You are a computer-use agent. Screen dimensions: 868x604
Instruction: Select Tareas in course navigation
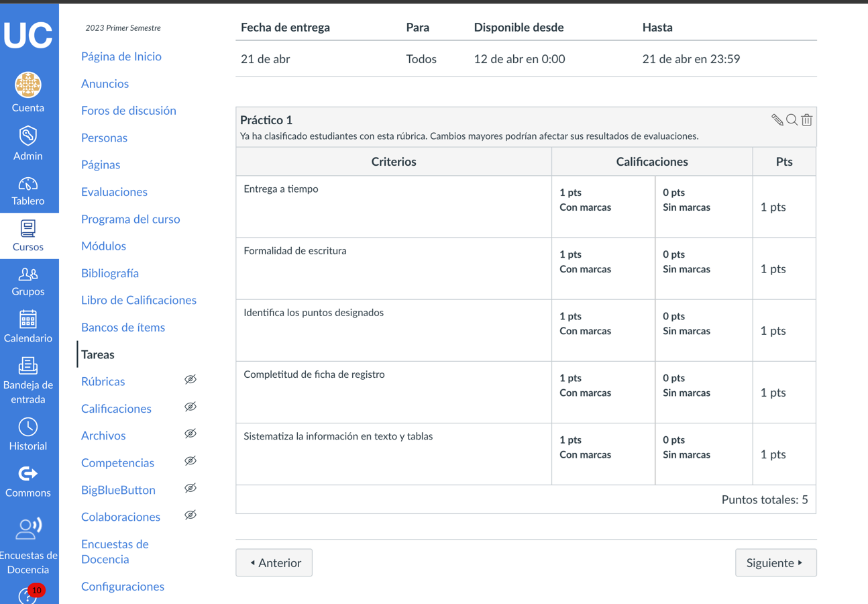pyautogui.click(x=98, y=354)
